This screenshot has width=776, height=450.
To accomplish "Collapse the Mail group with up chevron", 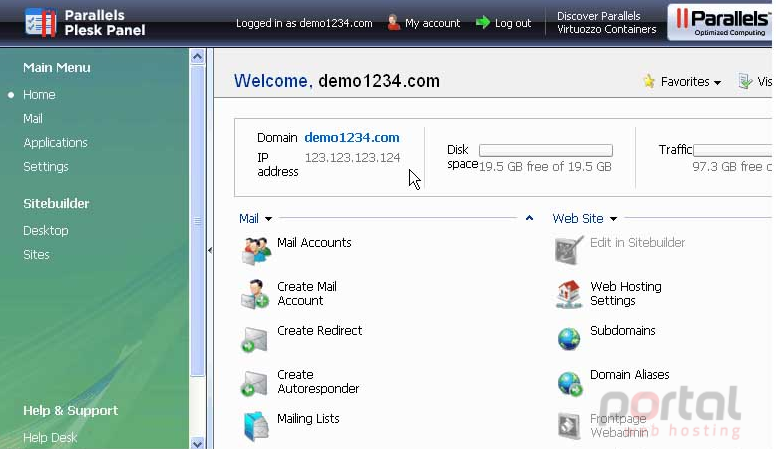I will (529, 218).
